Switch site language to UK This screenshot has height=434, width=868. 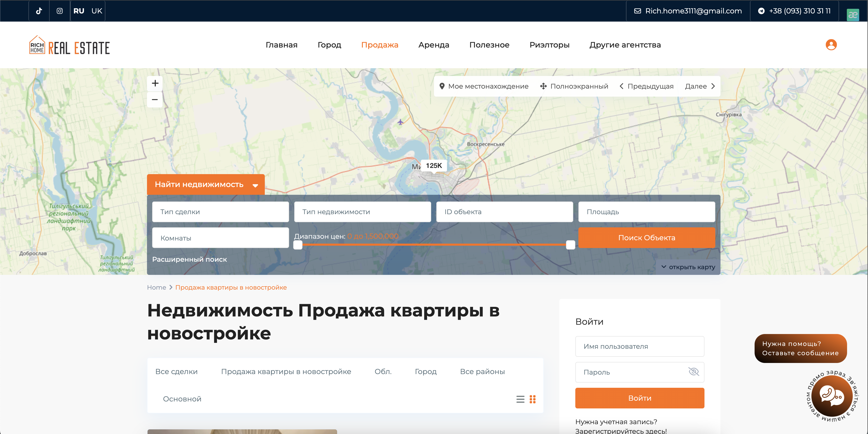97,11
